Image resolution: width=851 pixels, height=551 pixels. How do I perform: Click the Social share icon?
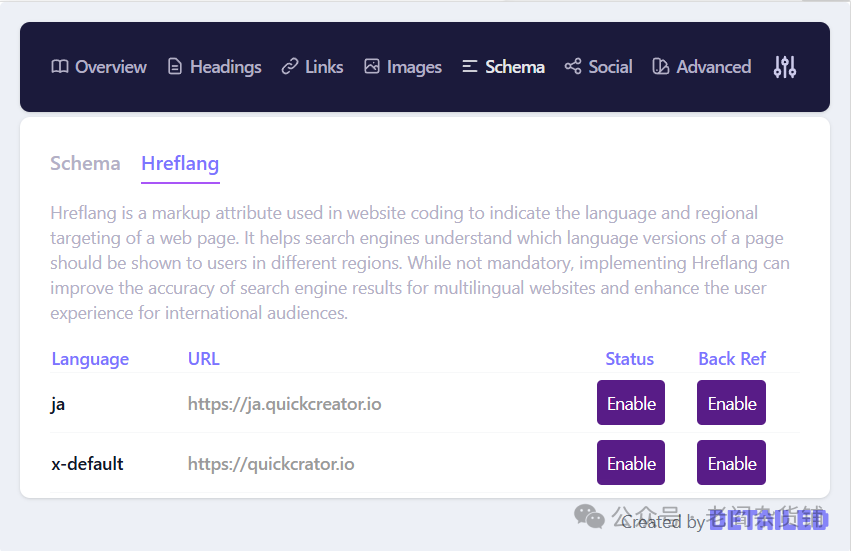coord(573,67)
